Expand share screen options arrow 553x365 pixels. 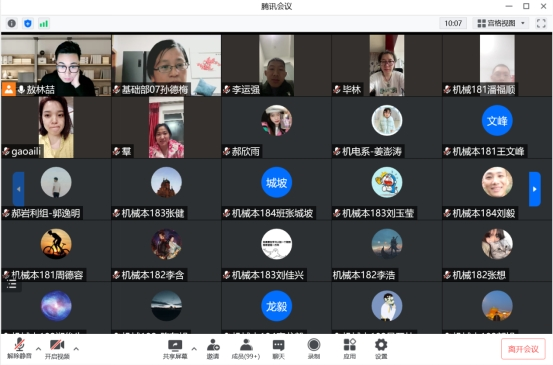[194, 349]
